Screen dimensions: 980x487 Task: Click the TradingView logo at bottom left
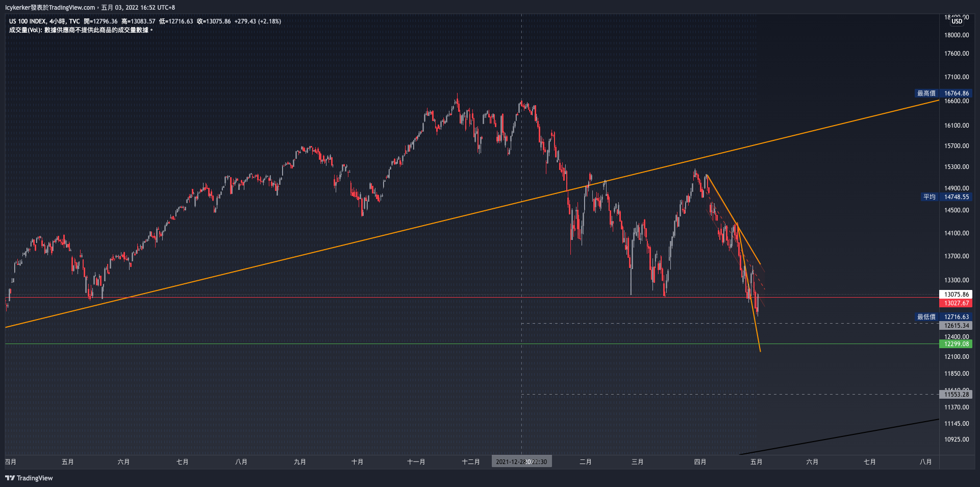pos(29,478)
